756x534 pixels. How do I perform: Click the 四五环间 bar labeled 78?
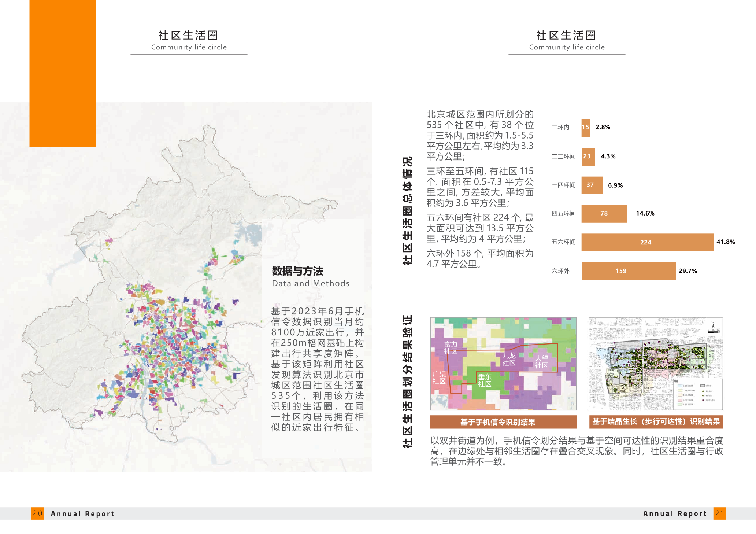tap(604, 214)
